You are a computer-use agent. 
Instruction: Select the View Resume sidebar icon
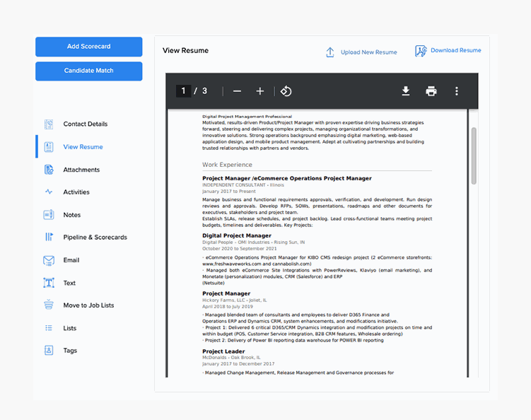[x=49, y=147]
